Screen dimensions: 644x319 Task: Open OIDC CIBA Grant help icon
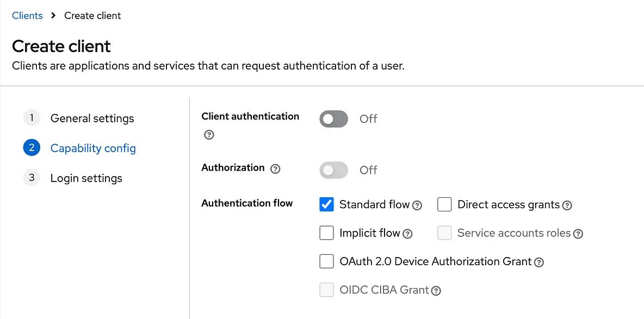click(437, 291)
